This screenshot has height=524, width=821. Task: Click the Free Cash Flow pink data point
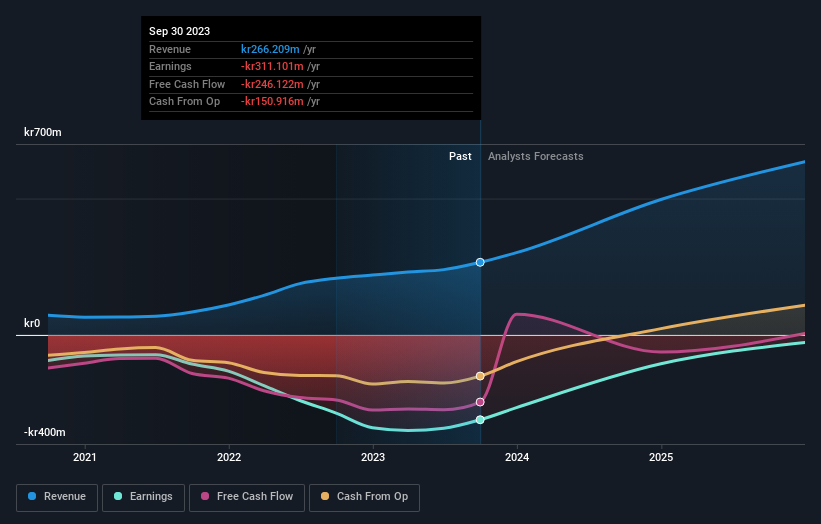pyautogui.click(x=480, y=402)
